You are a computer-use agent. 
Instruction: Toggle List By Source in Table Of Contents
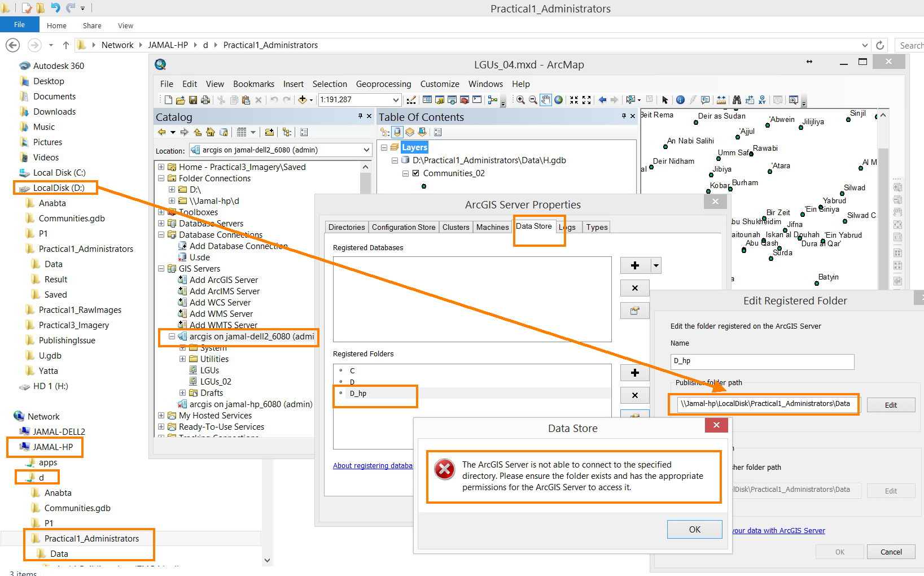click(397, 132)
